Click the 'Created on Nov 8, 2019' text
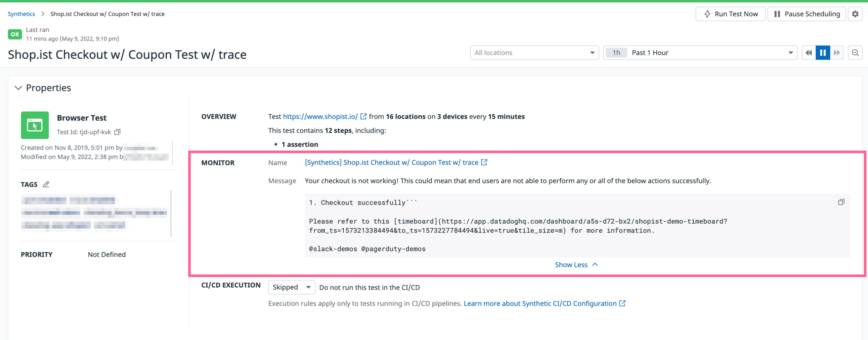Screen dimensions: 868x340 [72, 148]
